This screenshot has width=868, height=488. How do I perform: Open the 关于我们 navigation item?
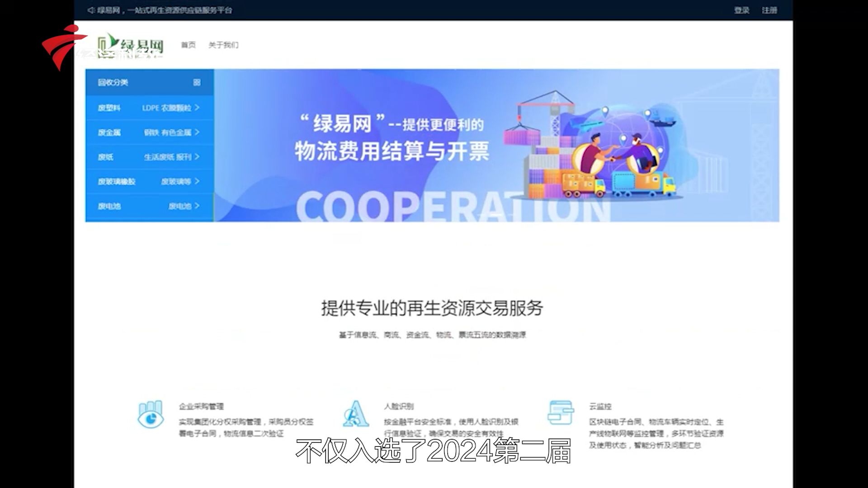223,45
